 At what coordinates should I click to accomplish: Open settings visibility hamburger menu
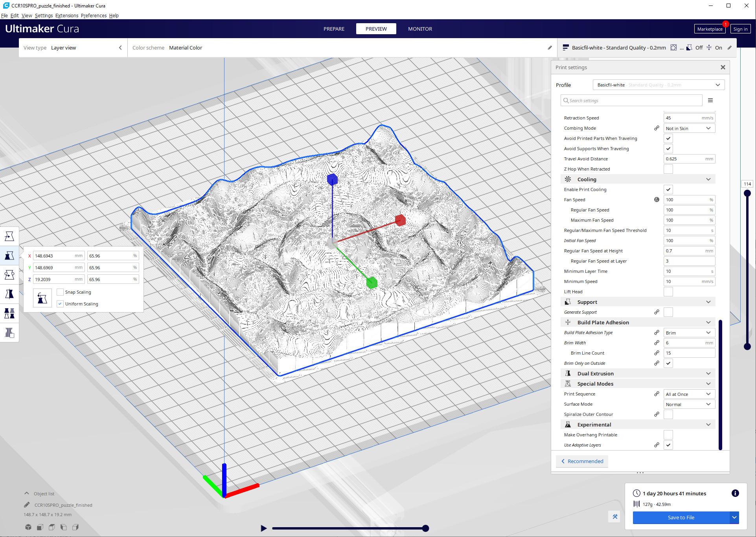710,101
